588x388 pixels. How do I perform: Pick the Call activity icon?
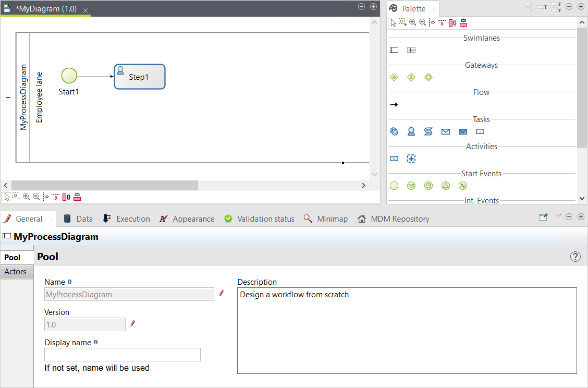click(394, 159)
